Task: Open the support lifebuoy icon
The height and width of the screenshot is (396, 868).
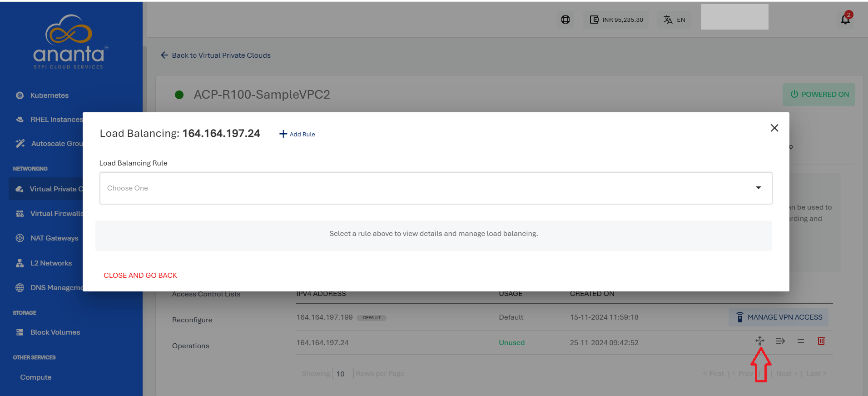Action: [x=565, y=20]
